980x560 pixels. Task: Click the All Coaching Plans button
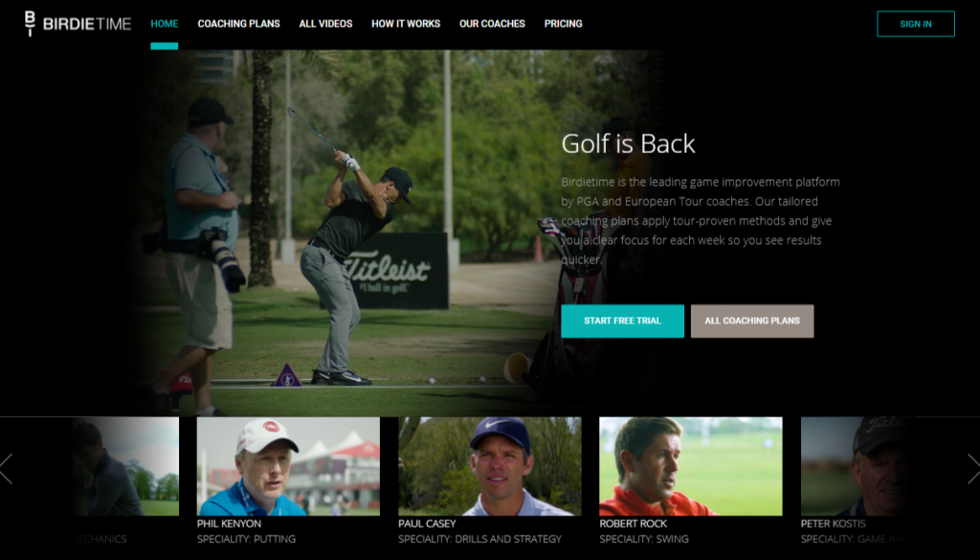point(752,321)
